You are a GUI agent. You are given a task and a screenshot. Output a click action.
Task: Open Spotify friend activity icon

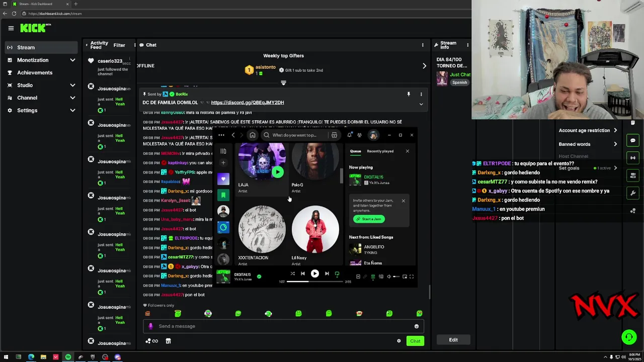click(x=359, y=135)
